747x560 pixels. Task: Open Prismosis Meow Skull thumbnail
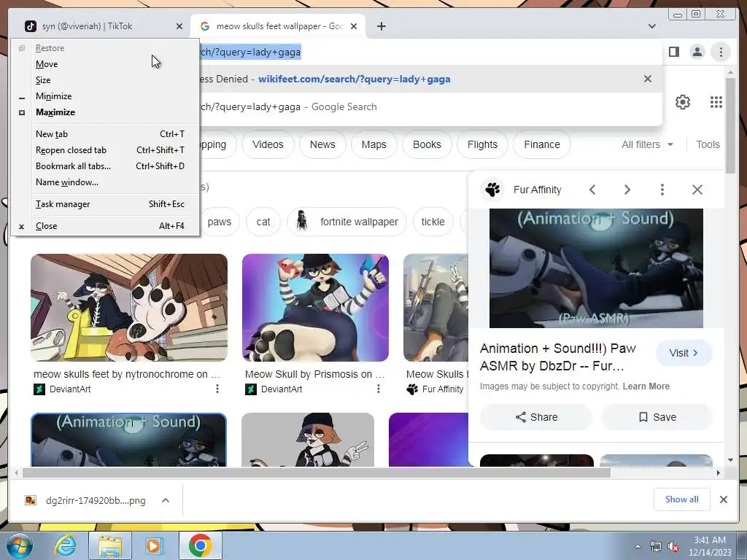[x=315, y=308]
